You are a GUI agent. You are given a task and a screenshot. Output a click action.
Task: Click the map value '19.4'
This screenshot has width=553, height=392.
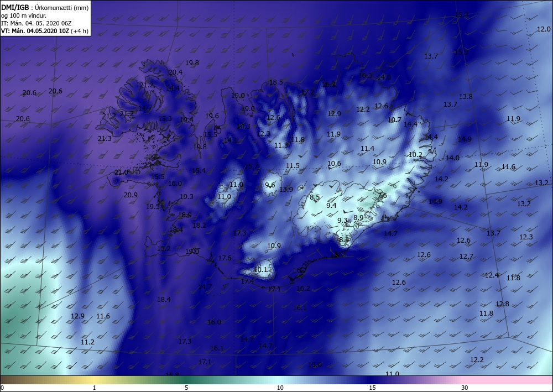[186, 120]
